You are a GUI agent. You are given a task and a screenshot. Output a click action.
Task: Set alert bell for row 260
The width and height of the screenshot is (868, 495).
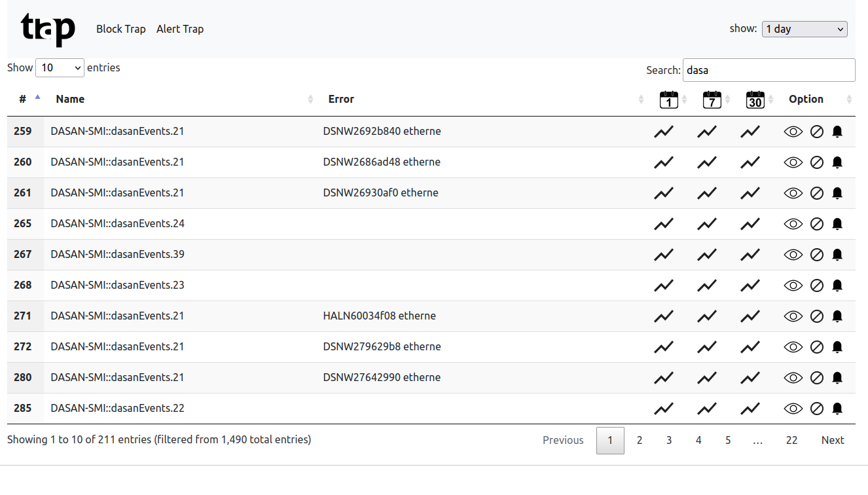(x=837, y=162)
